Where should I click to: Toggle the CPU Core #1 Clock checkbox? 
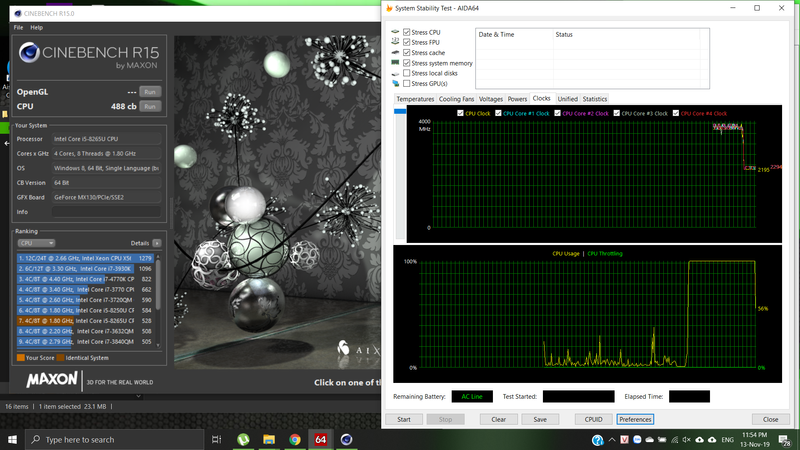coord(498,113)
